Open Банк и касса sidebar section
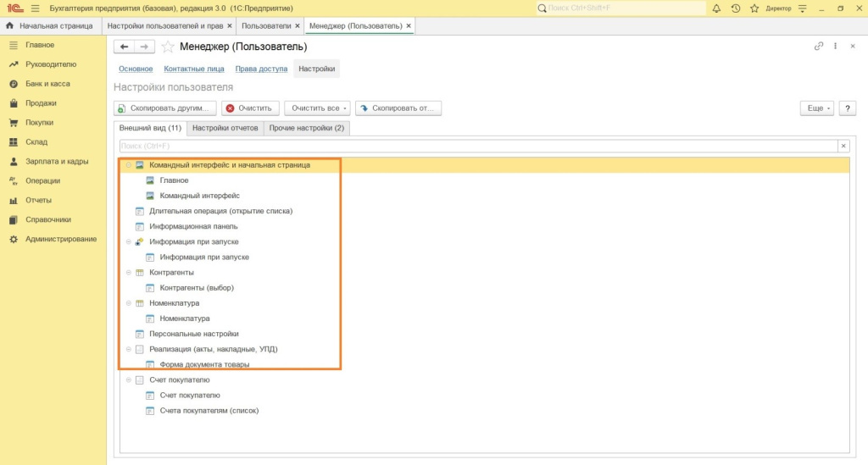The image size is (868, 465). (x=47, y=84)
